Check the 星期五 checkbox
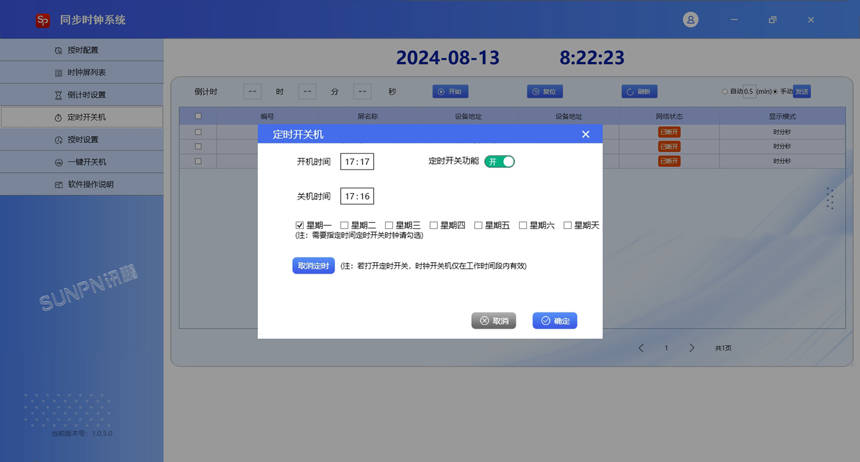The image size is (860, 462). click(x=478, y=225)
